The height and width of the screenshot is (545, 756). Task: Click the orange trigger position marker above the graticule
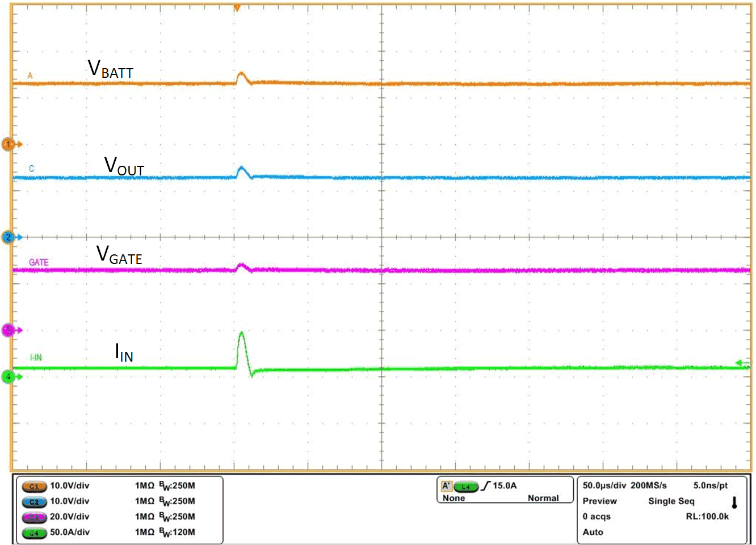237,7
